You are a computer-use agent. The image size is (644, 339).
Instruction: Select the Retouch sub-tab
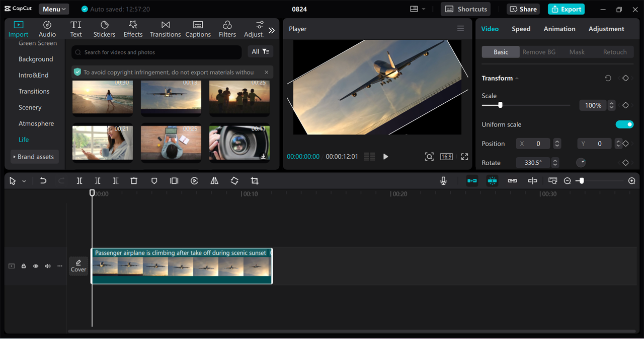(615, 52)
